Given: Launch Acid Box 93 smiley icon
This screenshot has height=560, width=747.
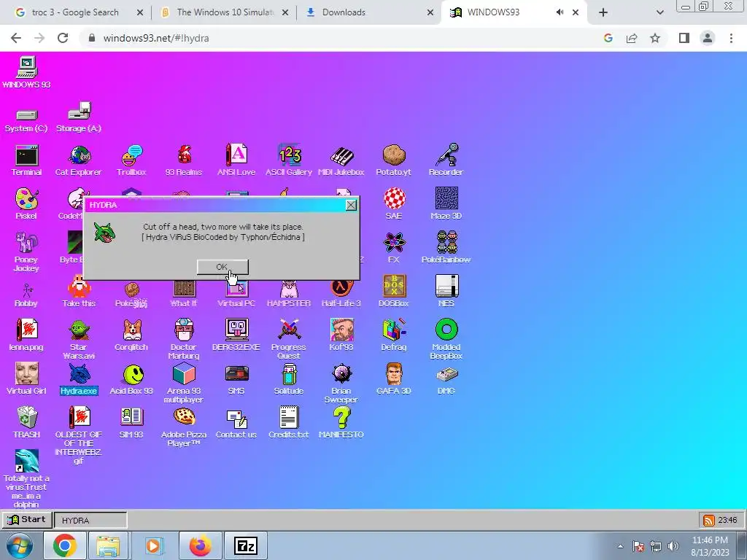Looking at the screenshot, I should 131,379.
